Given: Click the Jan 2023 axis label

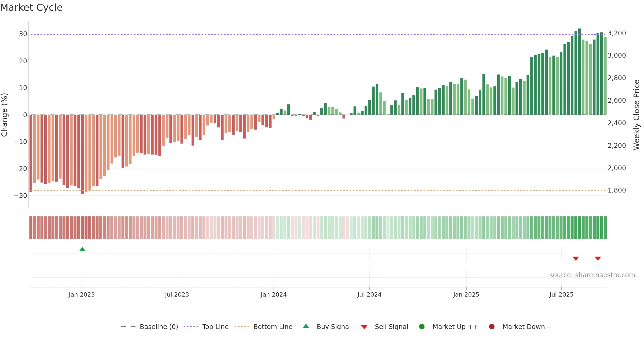Looking at the screenshot, I should (x=82, y=295).
